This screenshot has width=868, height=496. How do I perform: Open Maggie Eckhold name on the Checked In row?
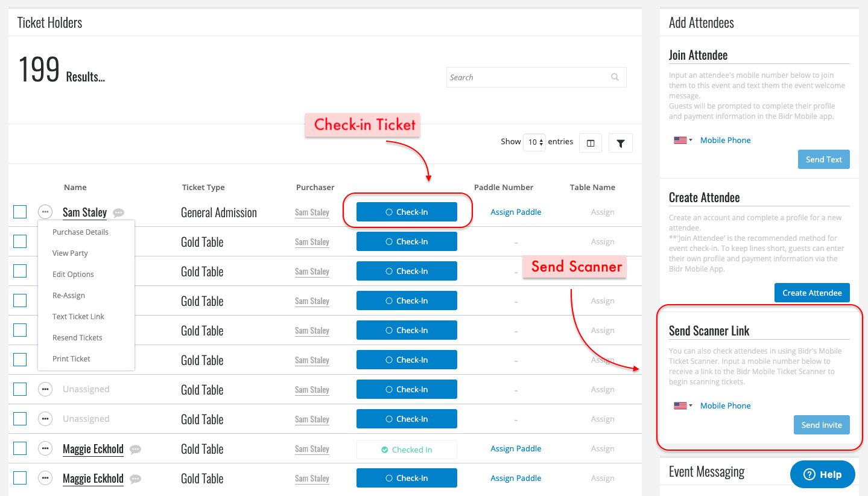pyautogui.click(x=93, y=449)
